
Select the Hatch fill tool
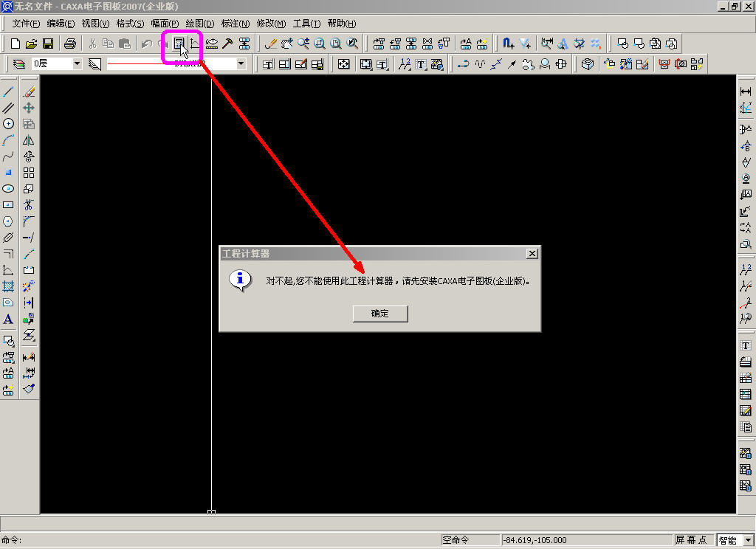tap(8, 286)
